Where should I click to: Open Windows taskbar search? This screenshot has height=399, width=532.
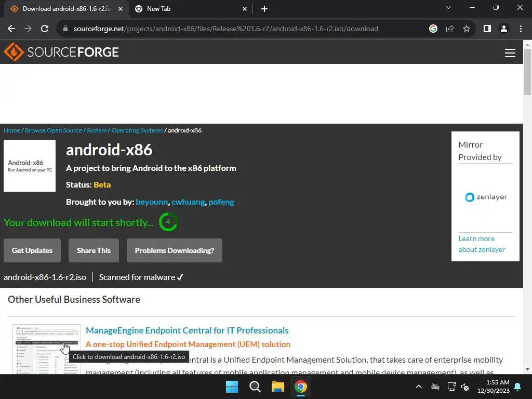tap(255, 387)
